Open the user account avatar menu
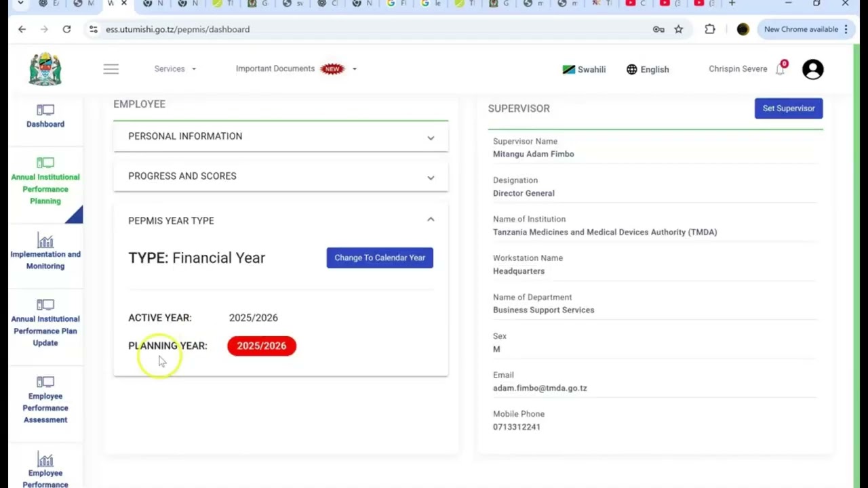Viewport: 868px width, 488px height. click(x=812, y=69)
